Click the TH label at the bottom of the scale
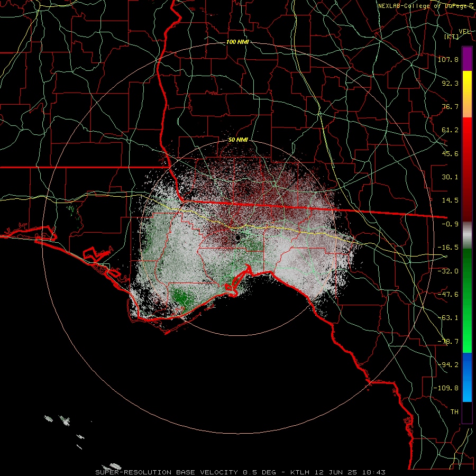This screenshot has height=476, width=476. [x=454, y=412]
